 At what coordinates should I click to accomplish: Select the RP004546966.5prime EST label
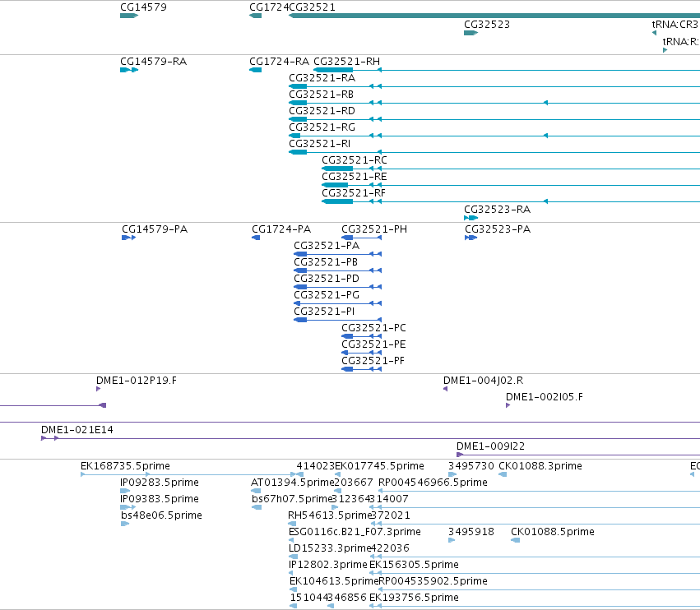pos(433,483)
